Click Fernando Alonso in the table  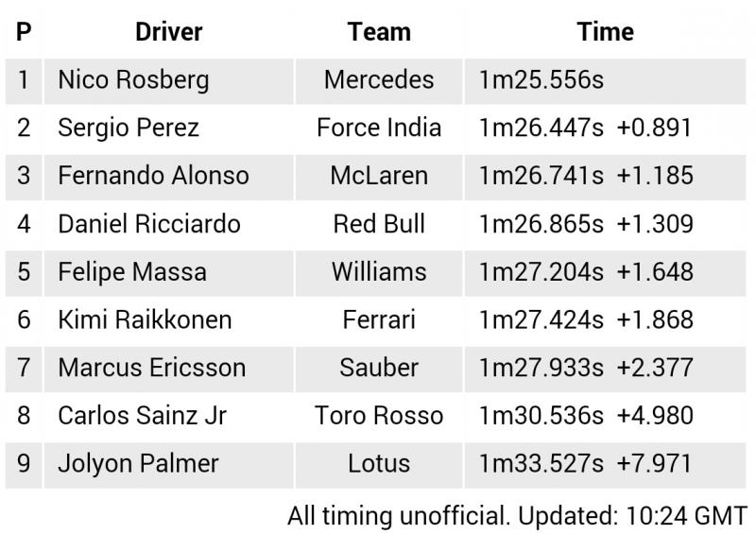153,176
